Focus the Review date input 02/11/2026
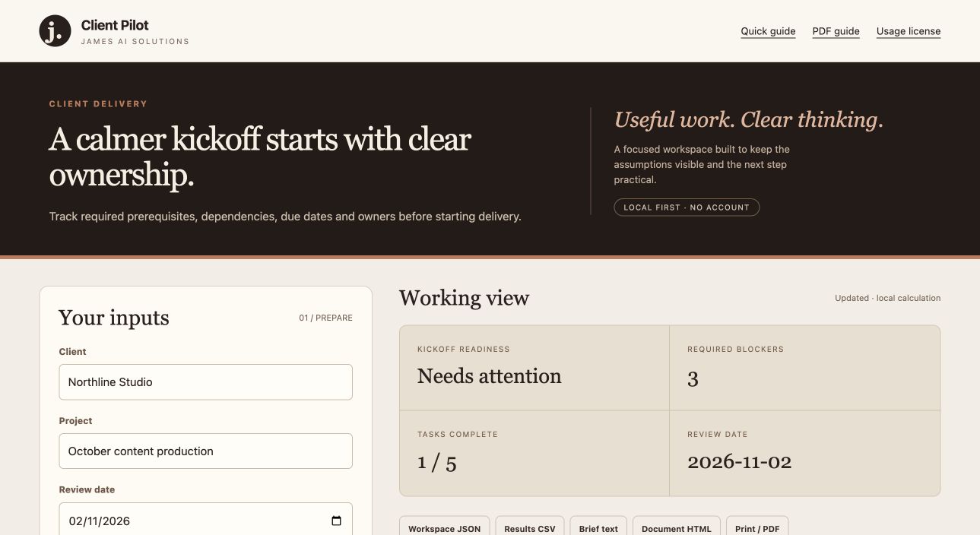The height and width of the screenshot is (535, 980). [205, 519]
